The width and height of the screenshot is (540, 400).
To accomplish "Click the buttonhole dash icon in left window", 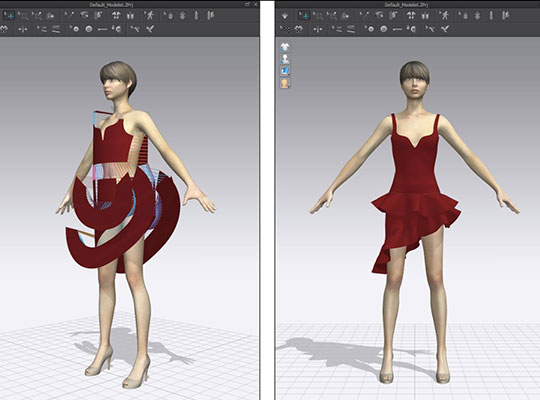I will (x=102, y=30).
